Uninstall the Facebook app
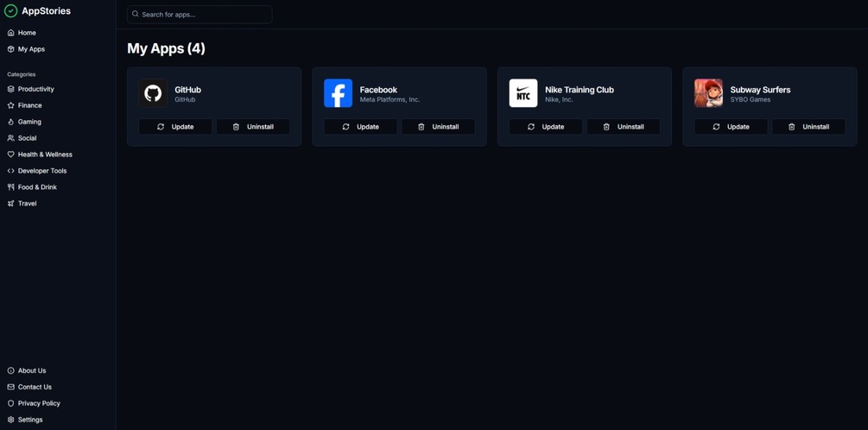The image size is (868, 430). (x=439, y=127)
